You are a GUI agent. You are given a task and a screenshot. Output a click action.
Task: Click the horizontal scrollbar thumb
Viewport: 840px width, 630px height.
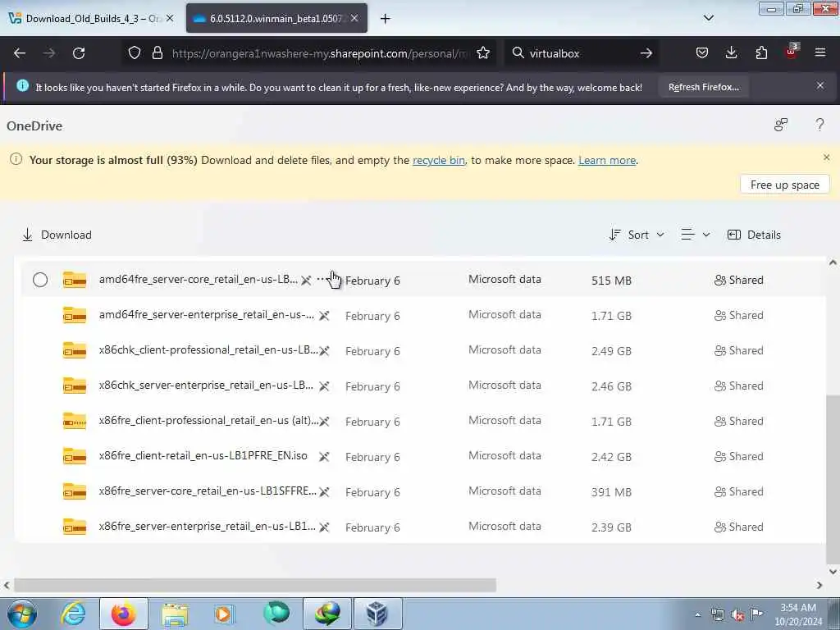click(x=255, y=585)
